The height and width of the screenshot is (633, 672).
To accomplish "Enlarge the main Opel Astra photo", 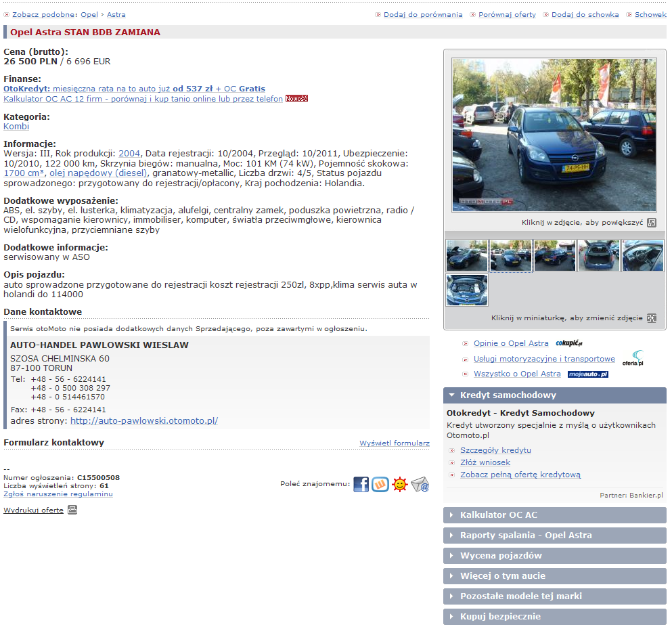I will (554, 135).
